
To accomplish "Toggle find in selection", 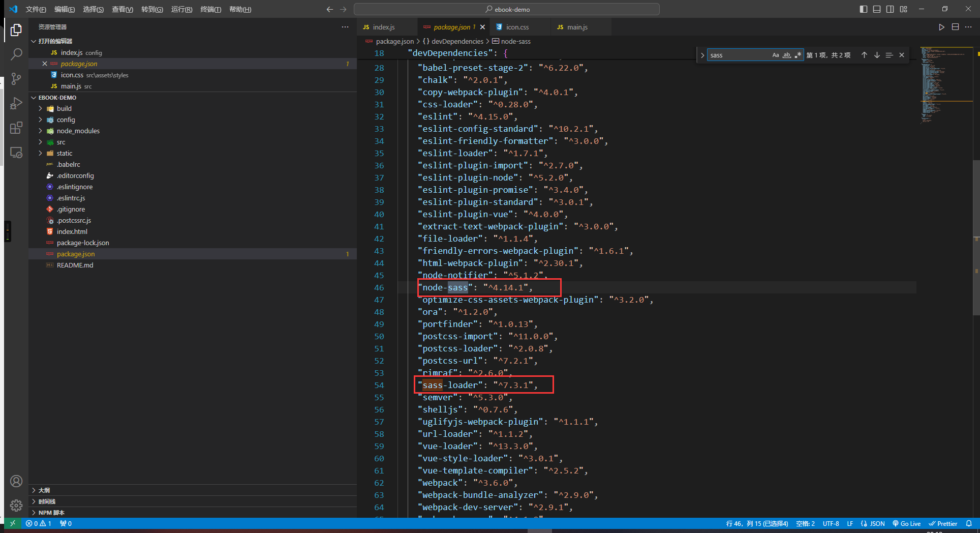I will pos(889,55).
